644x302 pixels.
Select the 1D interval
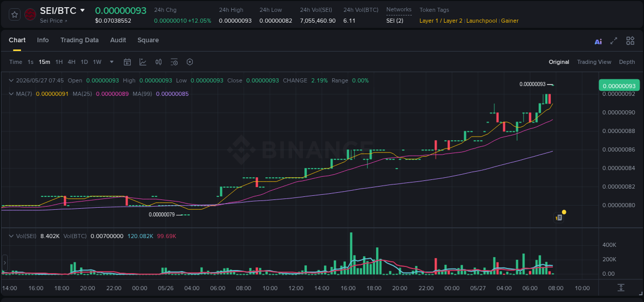[x=84, y=62]
